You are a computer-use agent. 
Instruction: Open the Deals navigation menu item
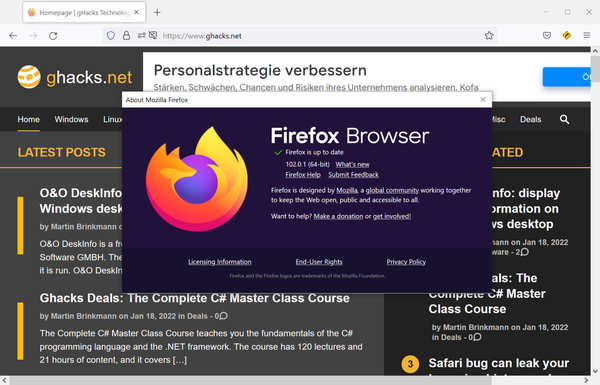click(x=530, y=119)
